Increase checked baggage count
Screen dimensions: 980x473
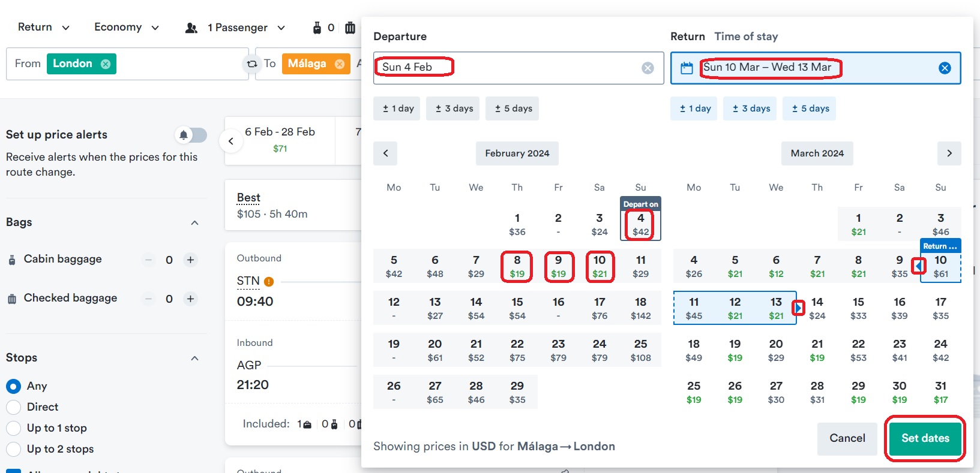[x=190, y=299]
